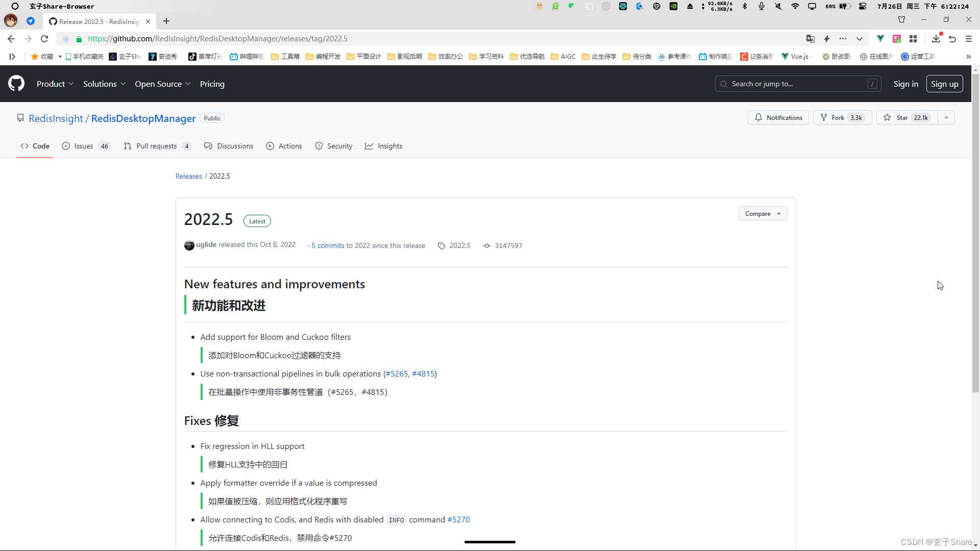This screenshot has width=980, height=551.
Task: Switch to the Discussions tab
Action: pyautogui.click(x=229, y=146)
